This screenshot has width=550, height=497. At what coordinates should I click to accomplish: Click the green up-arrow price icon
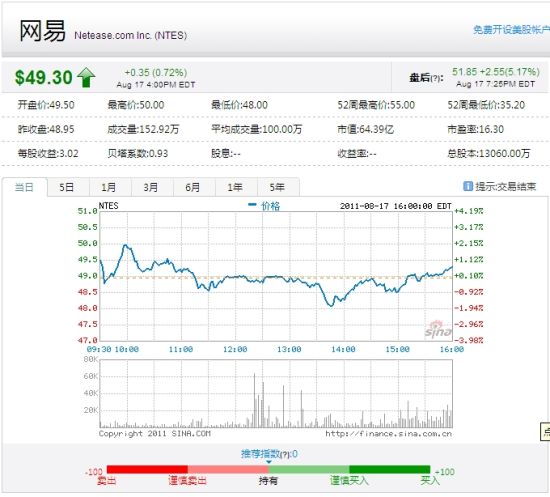pyautogui.click(x=86, y=77)
